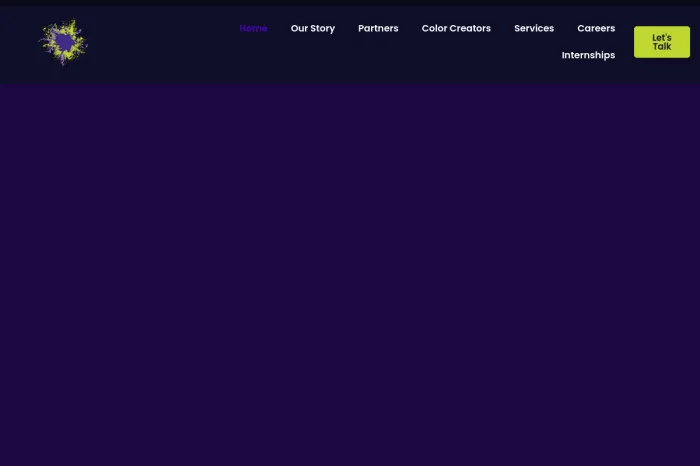Open the Our Story page

[x=312, y=28]
